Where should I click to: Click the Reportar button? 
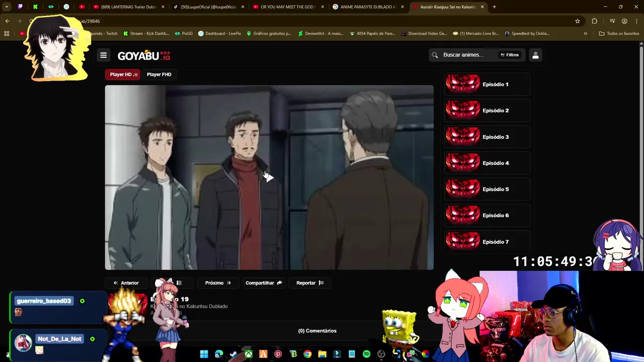pos(310,283)
